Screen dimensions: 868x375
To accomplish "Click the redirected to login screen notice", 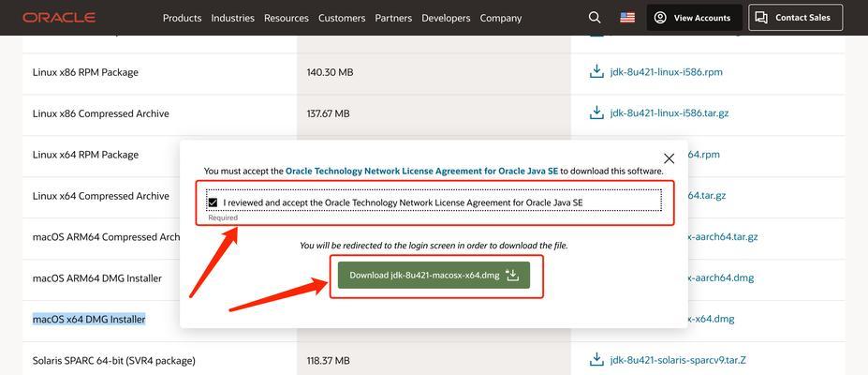I will click(434, 245).
